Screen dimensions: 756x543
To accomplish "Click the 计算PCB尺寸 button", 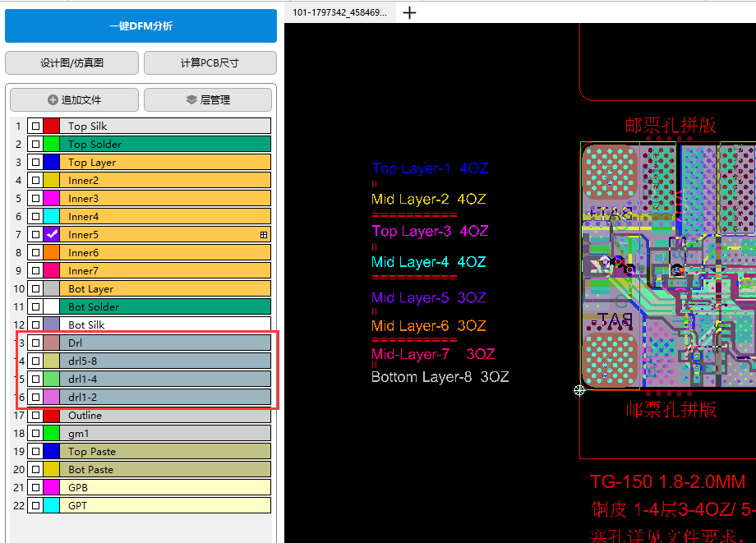I will coord(210,63).
